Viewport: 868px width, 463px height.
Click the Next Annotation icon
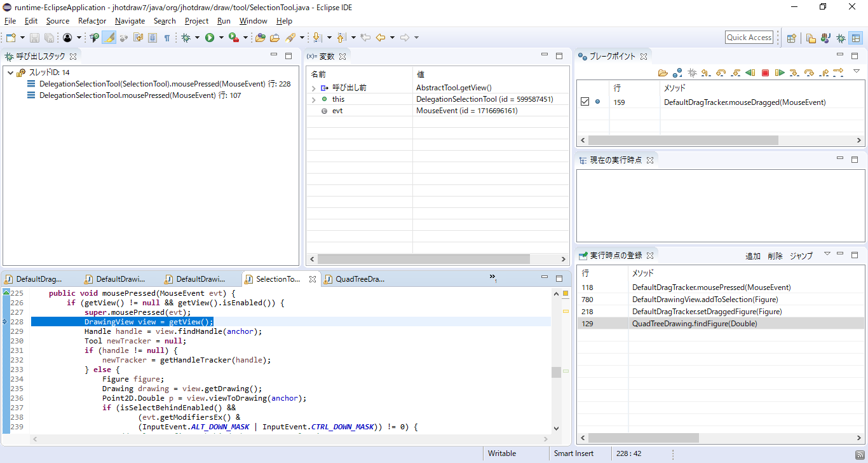[318, 38]
